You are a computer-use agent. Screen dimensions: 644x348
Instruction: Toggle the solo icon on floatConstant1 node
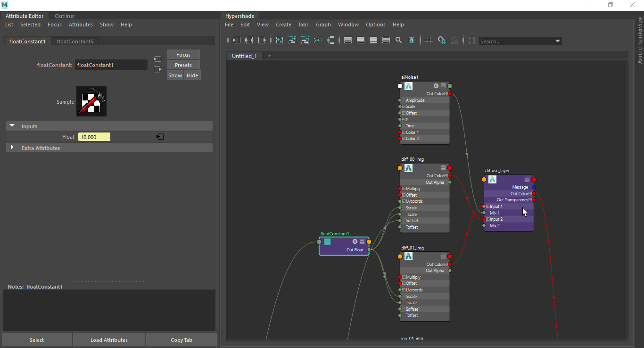point(355,241)
